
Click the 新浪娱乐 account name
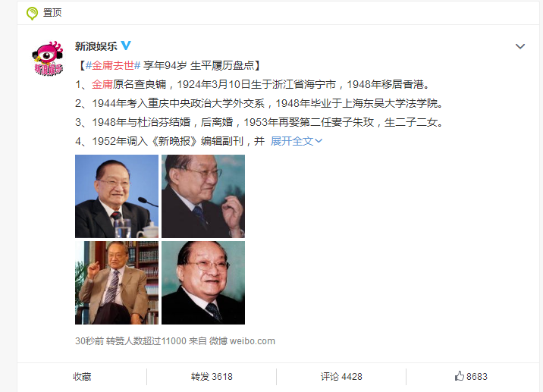96,46
